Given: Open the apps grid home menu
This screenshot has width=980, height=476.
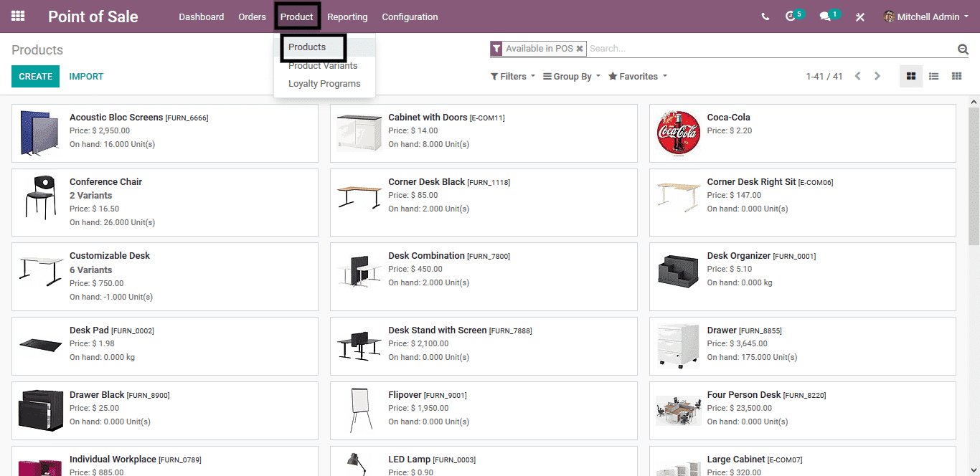Looking at the screenshot, I should click(x=18, y=16).
